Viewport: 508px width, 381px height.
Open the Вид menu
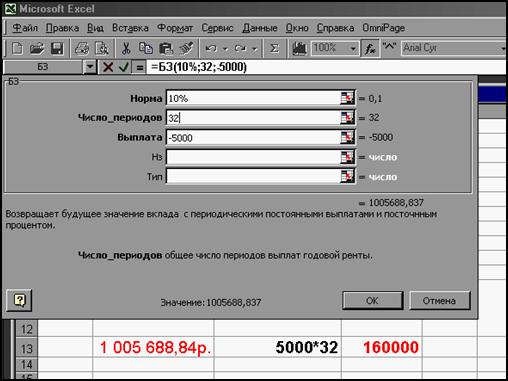pos(95,28)
